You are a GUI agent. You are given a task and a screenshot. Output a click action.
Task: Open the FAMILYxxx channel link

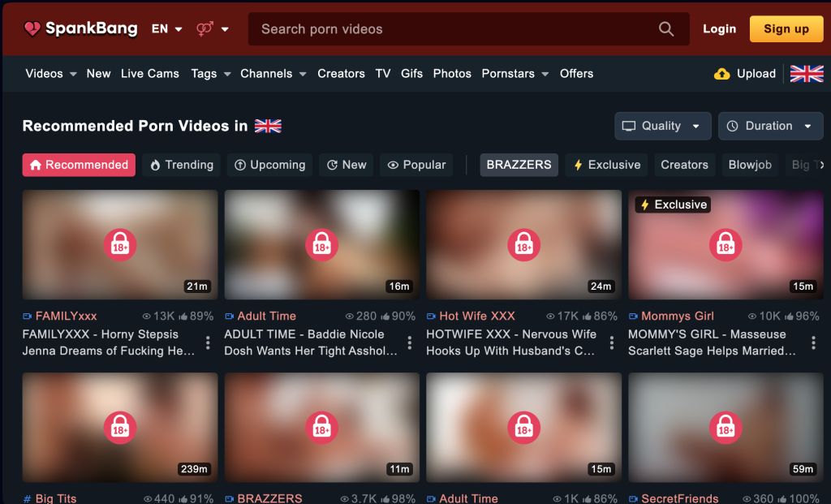click(66, 317)
